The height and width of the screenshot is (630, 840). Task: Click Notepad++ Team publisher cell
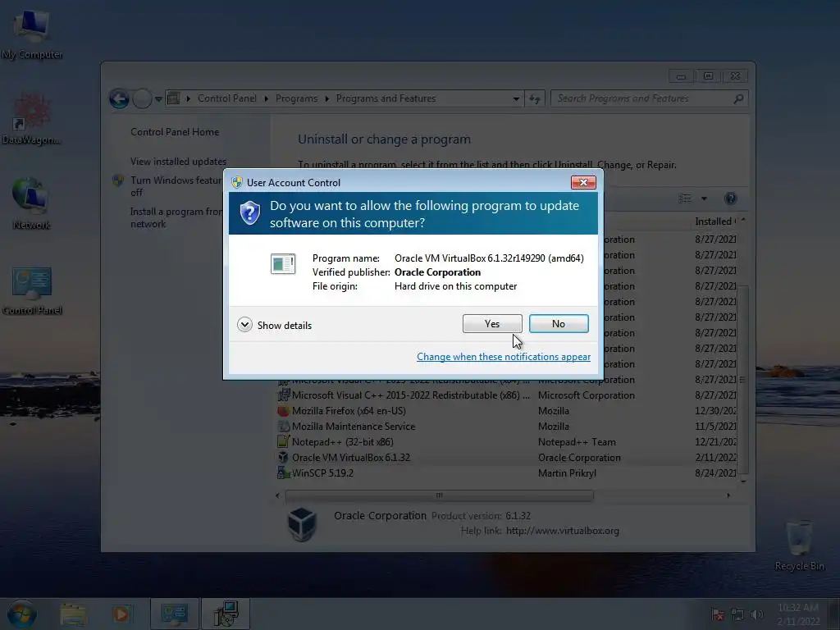(x=577, y=442)
